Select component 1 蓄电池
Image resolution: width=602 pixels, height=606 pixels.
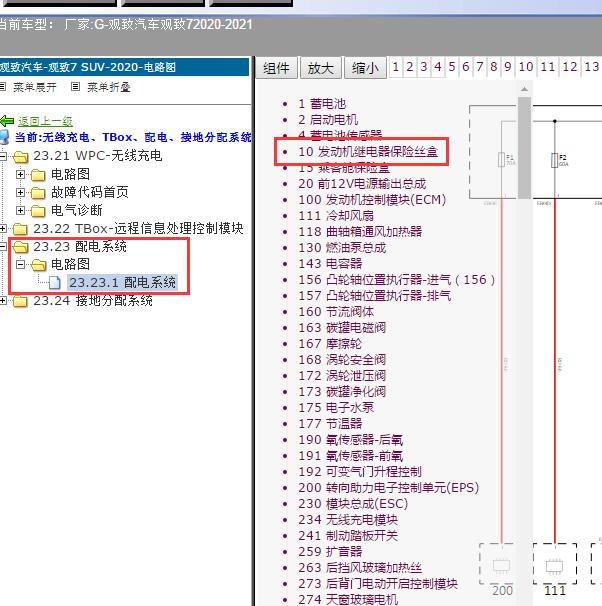click(322, 104)
